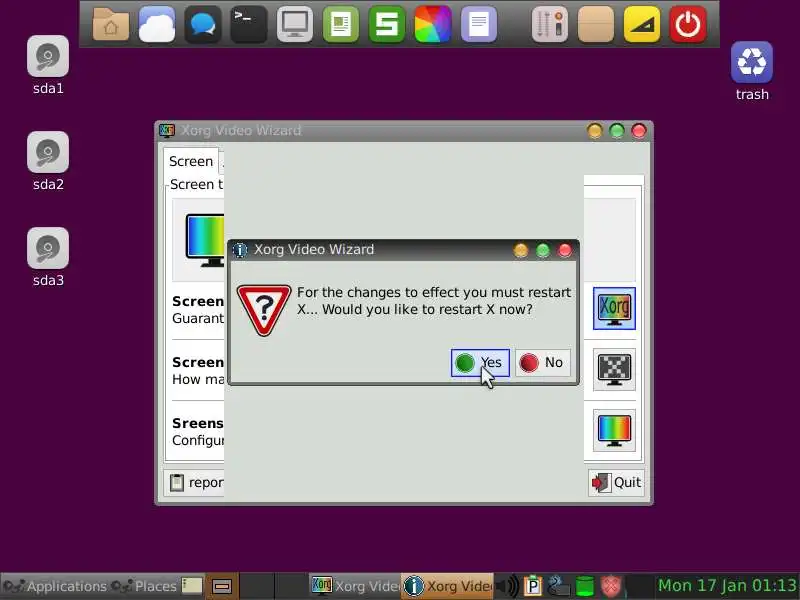Open the tan package box dock icon
Screen dimensions: 800x600
[595, 24]
